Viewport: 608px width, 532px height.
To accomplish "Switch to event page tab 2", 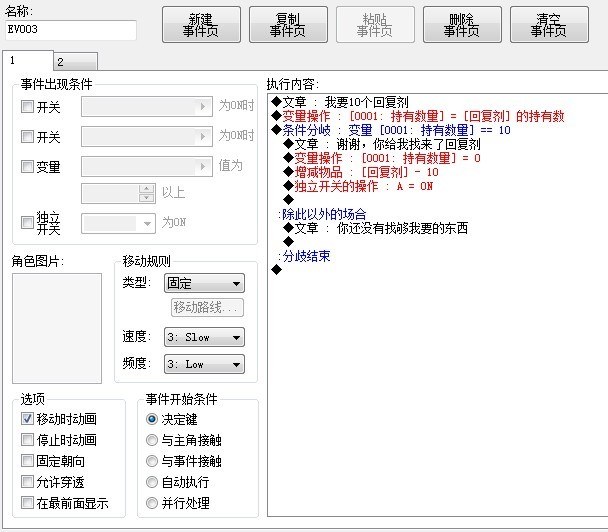I will tap(75, 62).
